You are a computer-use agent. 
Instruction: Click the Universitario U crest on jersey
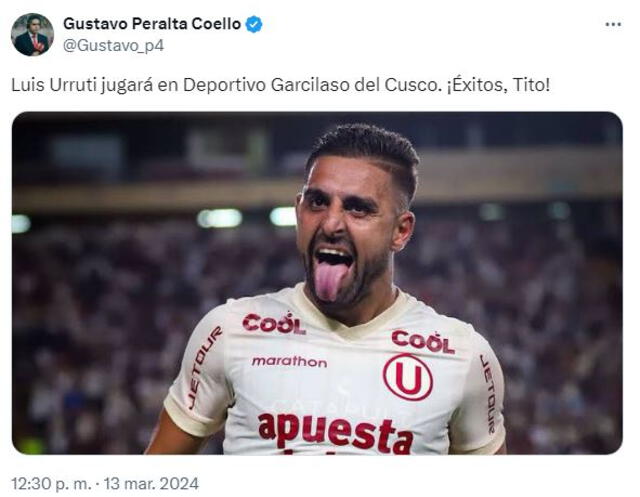408,377
